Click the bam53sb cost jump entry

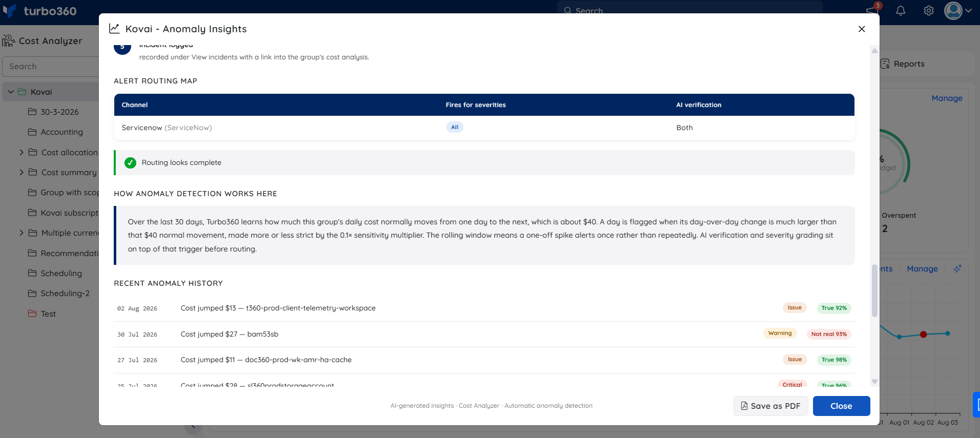point(484,334)
